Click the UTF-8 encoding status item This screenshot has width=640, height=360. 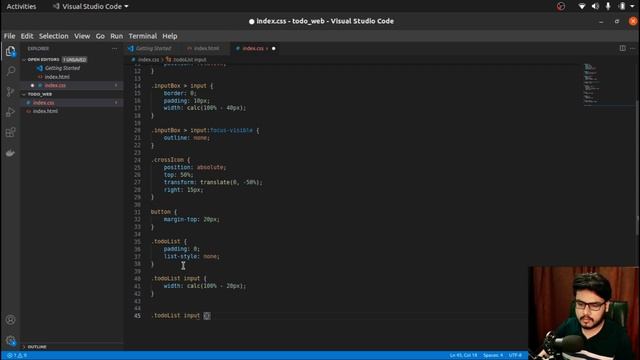coord(515,356)
